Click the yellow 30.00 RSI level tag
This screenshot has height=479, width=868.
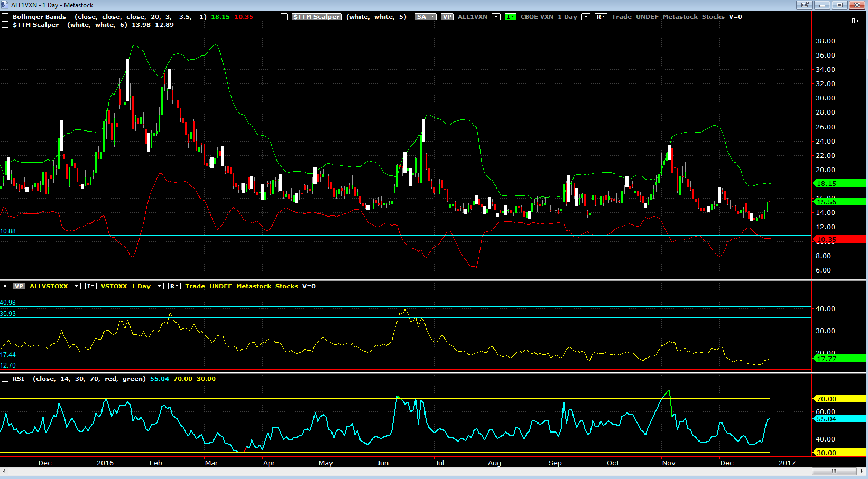pos(838,453)
